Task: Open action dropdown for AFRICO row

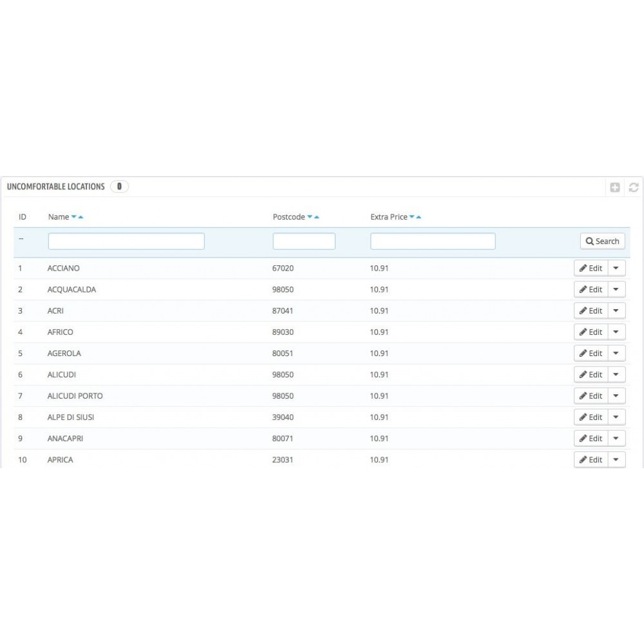Action: point(616,332)
